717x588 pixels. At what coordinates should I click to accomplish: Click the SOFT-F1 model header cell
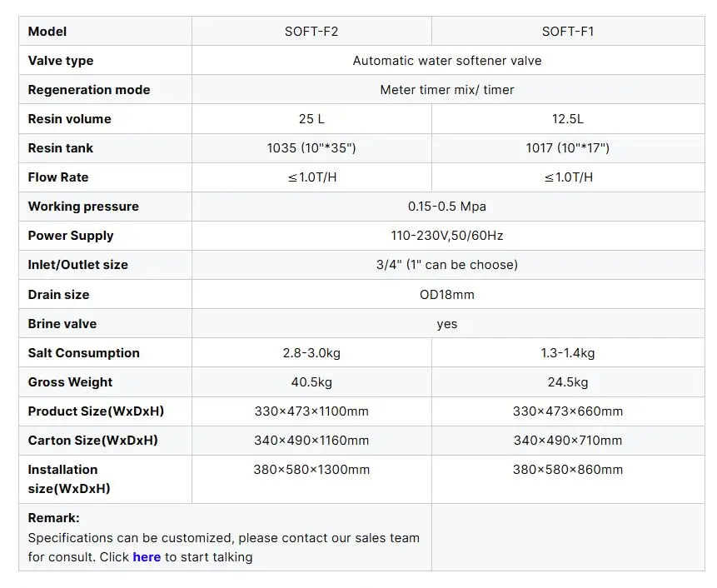tap(568, 32)
